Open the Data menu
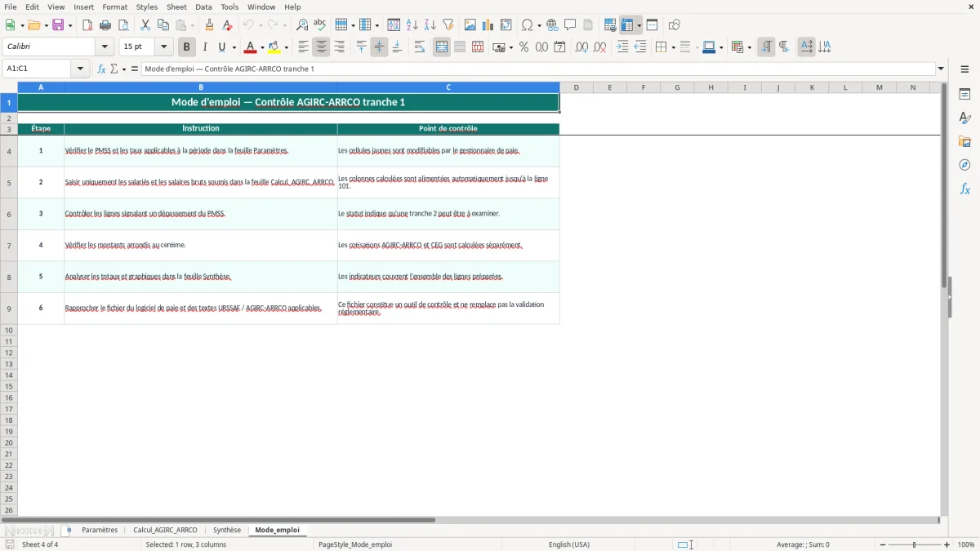The width and height of the screenshot is (980, 551). pos(203,7)
